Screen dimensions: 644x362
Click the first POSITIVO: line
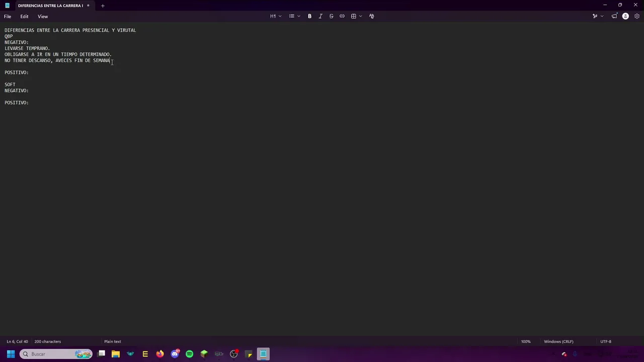[x=17, y=72]
